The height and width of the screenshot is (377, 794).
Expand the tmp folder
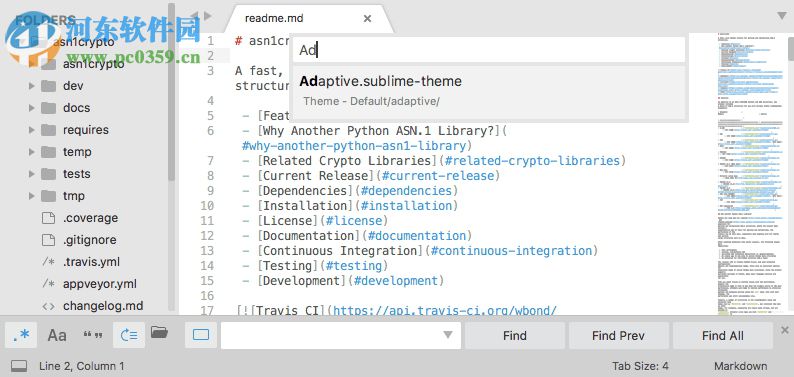point(31,196)
